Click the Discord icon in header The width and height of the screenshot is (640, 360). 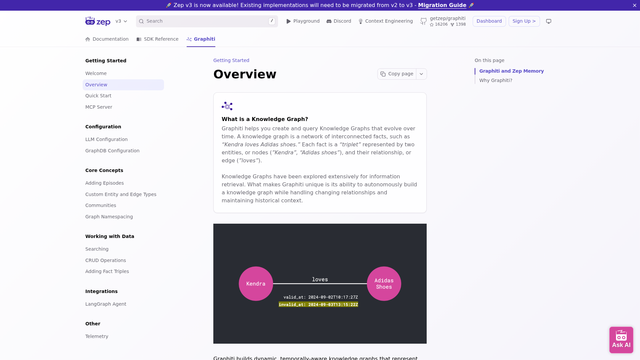coord(329,21)
